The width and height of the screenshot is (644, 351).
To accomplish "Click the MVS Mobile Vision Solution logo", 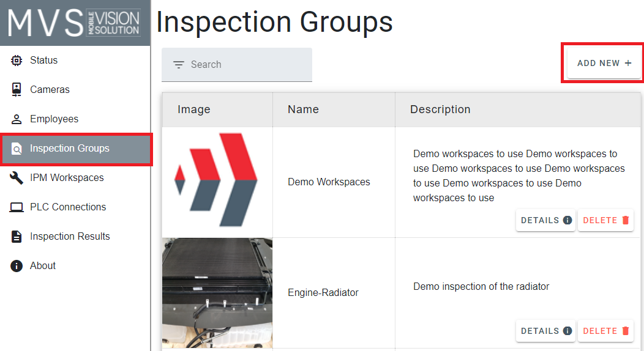I will pos(75,23).
